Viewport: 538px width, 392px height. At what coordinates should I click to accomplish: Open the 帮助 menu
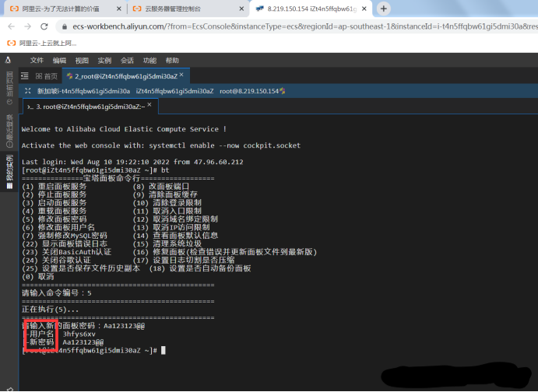point(172,61)
